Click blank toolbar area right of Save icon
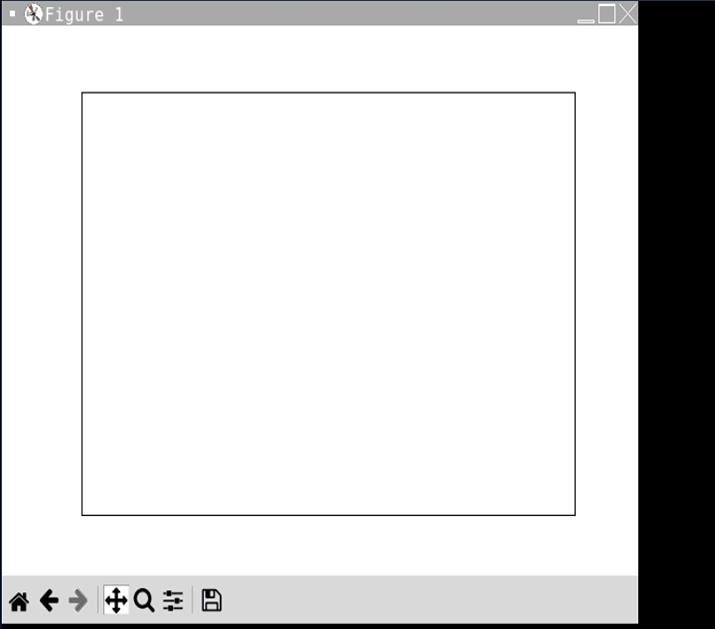The width and height of the screenshot is (715, 629). pos(429,599)
